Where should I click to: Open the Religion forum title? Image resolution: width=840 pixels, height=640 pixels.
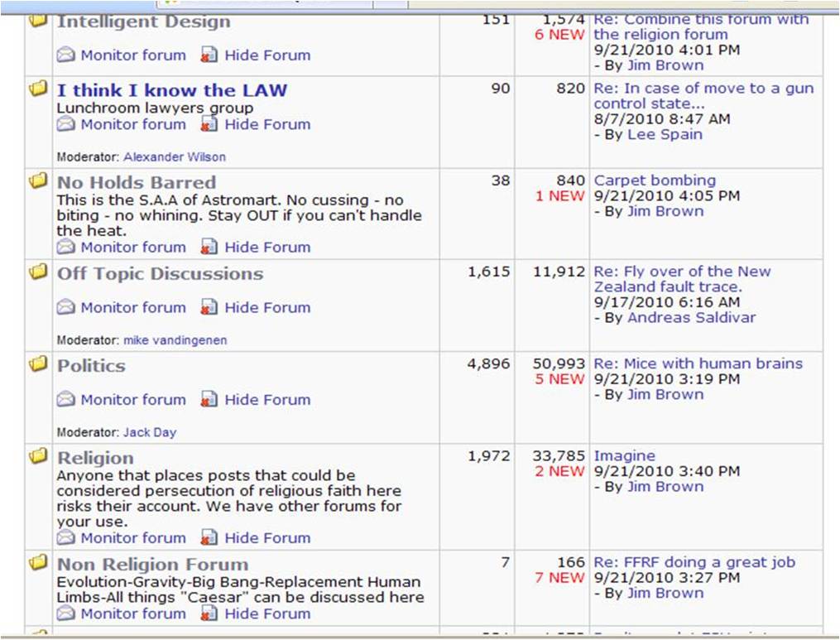click(95, 458)
